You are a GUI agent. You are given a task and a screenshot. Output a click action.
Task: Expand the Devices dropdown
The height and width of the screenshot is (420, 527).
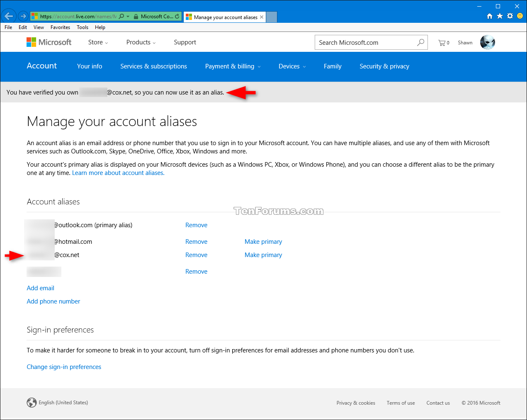pyautogui.click(x=292, y=66)
